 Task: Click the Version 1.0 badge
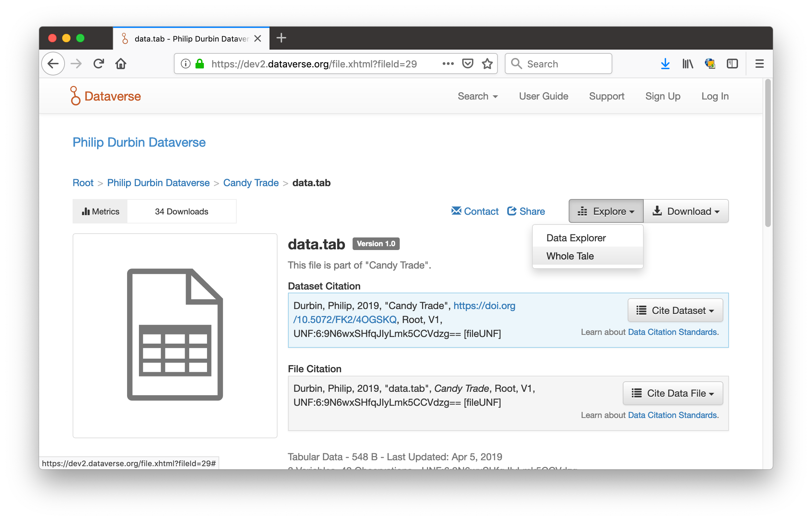(x=376, y=244)
